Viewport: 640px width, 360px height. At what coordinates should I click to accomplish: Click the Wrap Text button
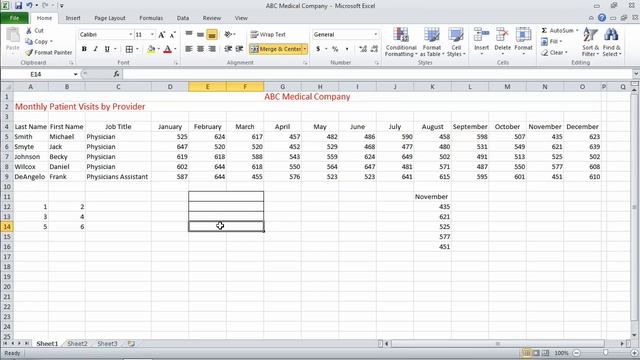268,35
